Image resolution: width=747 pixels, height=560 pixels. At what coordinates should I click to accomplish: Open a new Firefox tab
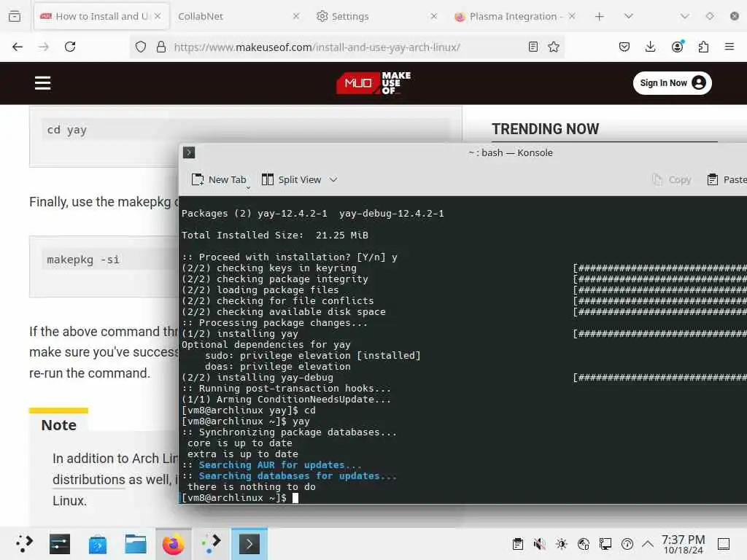tap(600, 16)
